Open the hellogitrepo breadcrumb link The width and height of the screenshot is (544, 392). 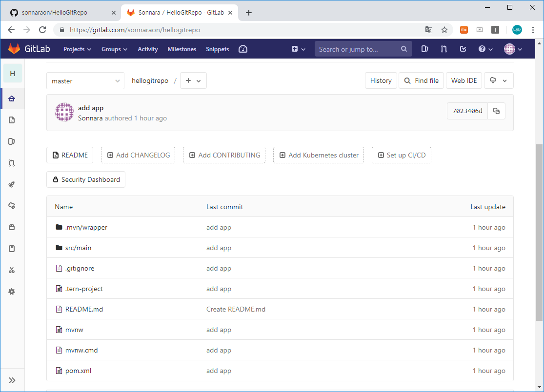(150, 81)
